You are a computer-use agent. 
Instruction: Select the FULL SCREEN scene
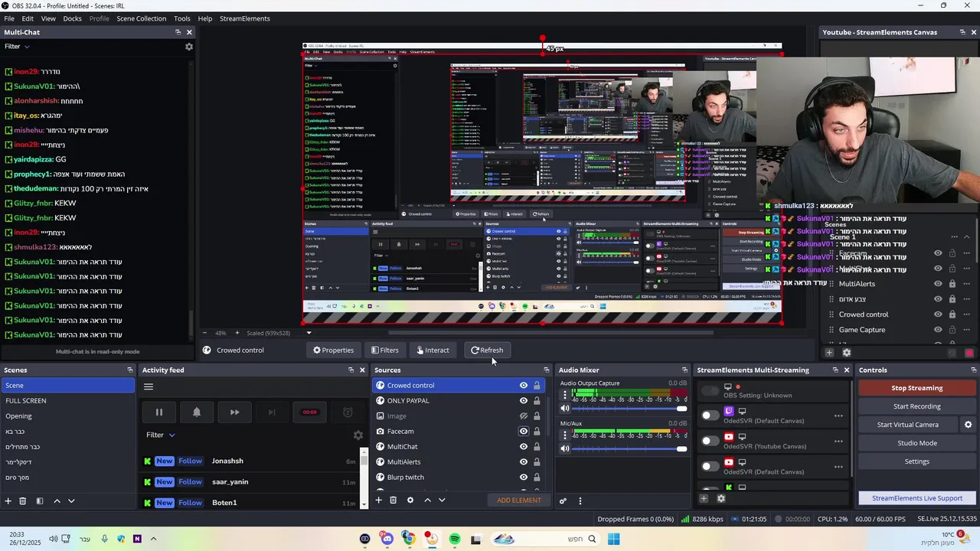pos(67,401)
